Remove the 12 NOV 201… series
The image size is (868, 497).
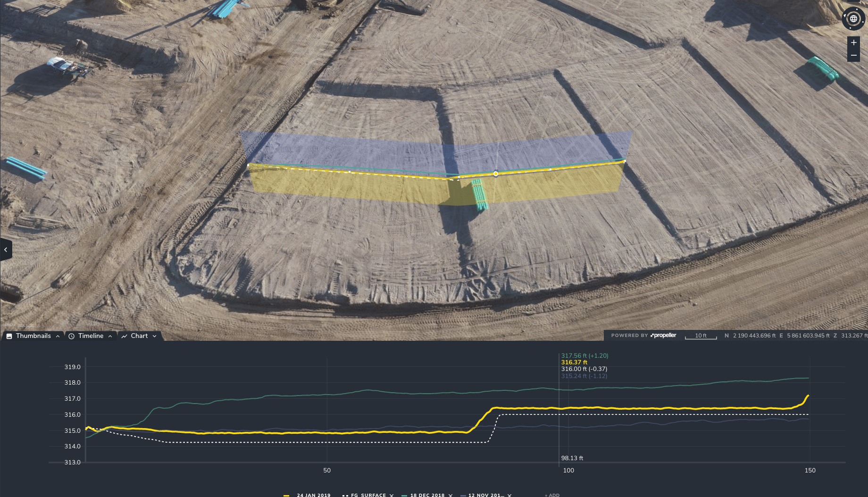509,495
